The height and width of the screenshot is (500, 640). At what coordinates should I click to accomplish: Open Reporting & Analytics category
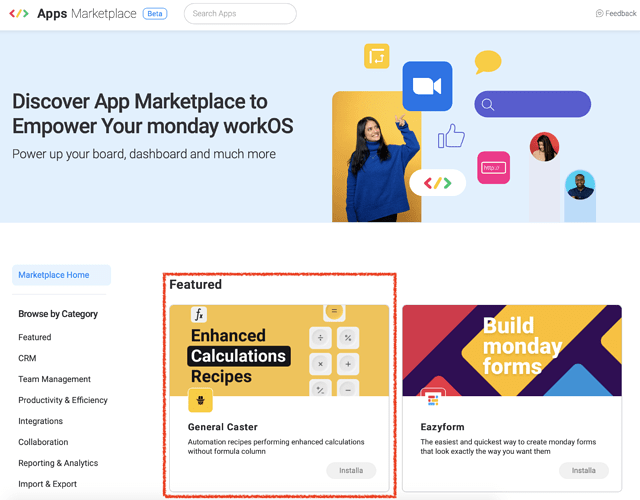point(58,463)
